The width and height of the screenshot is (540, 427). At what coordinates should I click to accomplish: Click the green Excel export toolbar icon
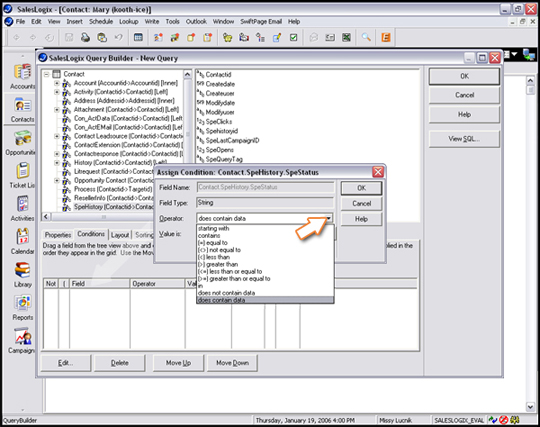pos(346,37)
